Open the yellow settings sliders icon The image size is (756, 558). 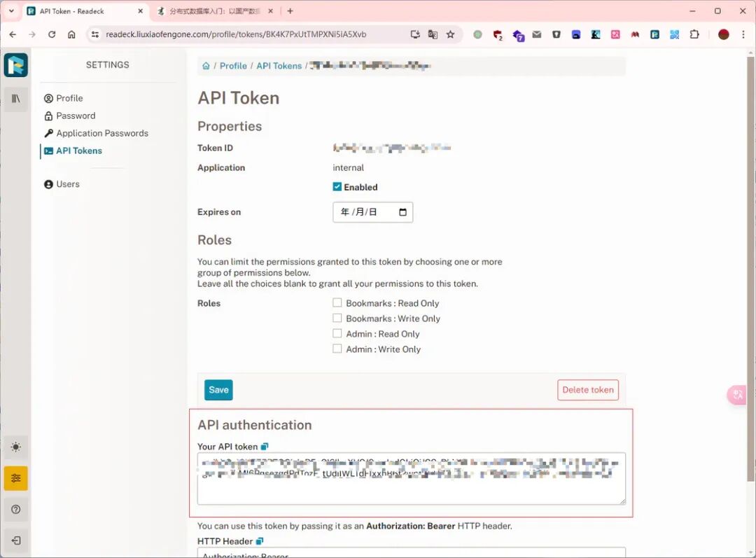16,478
